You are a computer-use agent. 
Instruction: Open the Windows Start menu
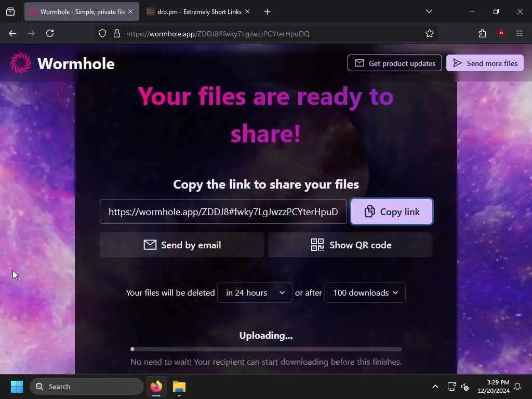click(17, 387)
